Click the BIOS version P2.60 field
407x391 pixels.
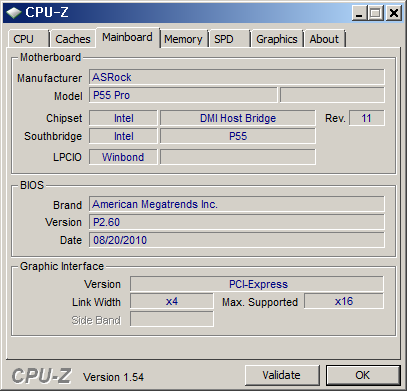tap(237, 222)
